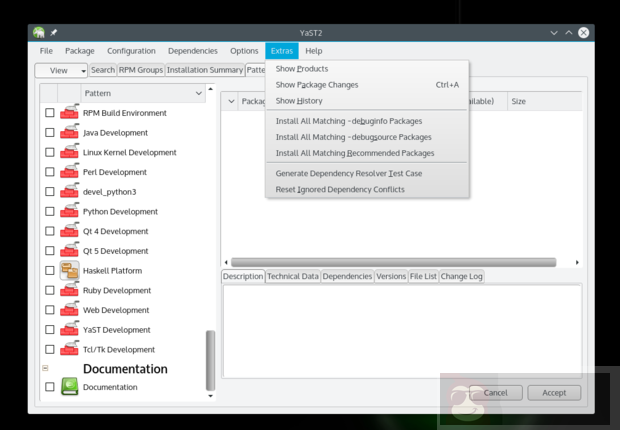Open the Options menu
Viewport: 620px width, 430px height.
[244, 51]
